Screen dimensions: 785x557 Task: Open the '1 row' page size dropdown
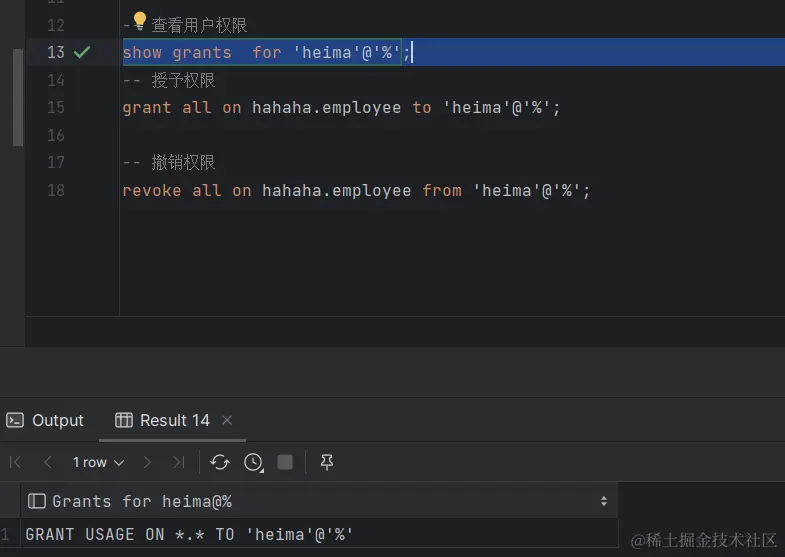tap(98, 462)
